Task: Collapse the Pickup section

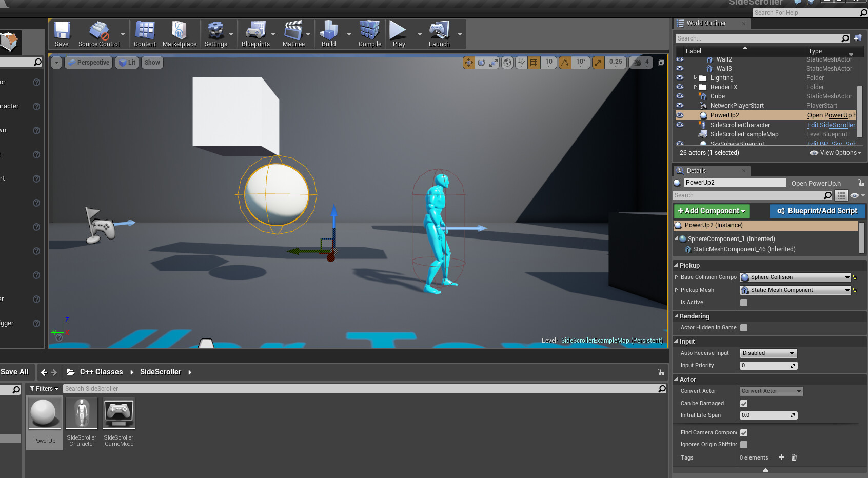Action: click(676, 266)
